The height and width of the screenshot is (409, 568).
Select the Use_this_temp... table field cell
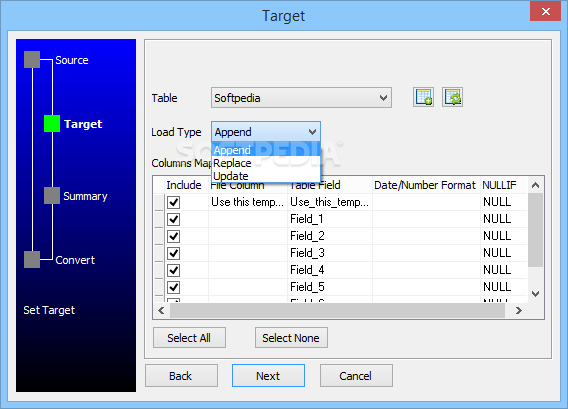click(x=330, y=202)
